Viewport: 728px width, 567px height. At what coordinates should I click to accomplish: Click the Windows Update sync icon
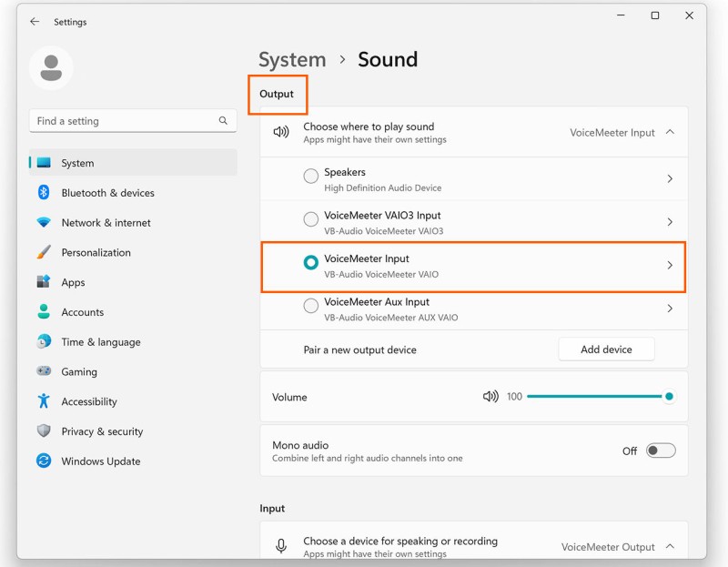point(44,461)
